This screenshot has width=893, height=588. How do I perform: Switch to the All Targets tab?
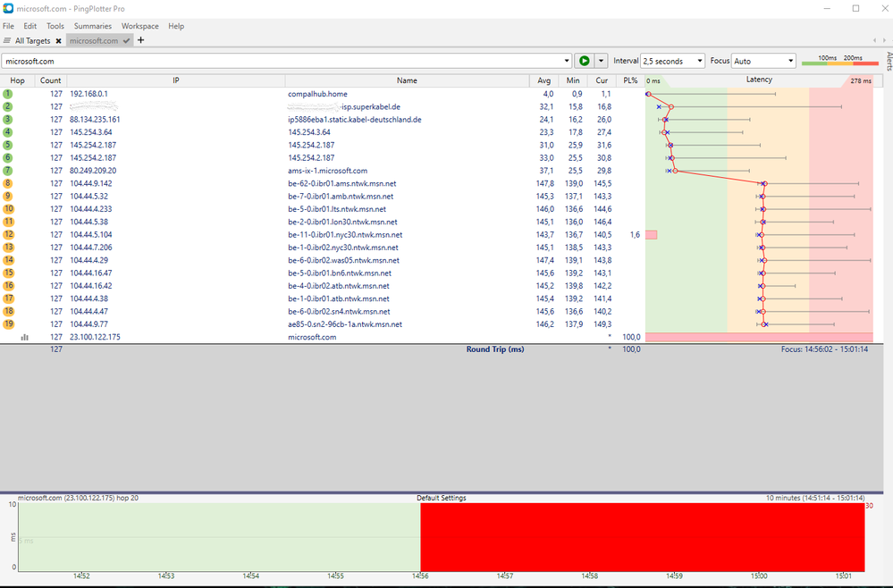pyautogui.click(x=34, y=40)
